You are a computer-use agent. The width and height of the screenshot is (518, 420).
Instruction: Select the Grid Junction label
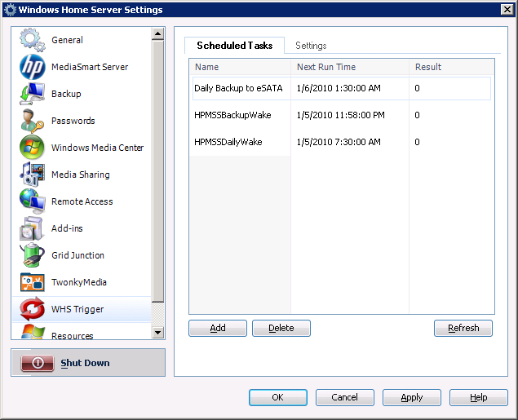(x=77, y=255)
